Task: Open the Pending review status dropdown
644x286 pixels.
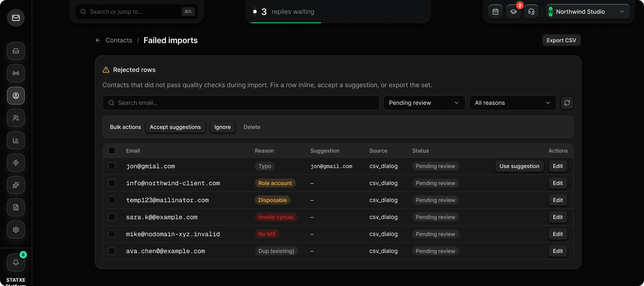Action: pos(424,103)
